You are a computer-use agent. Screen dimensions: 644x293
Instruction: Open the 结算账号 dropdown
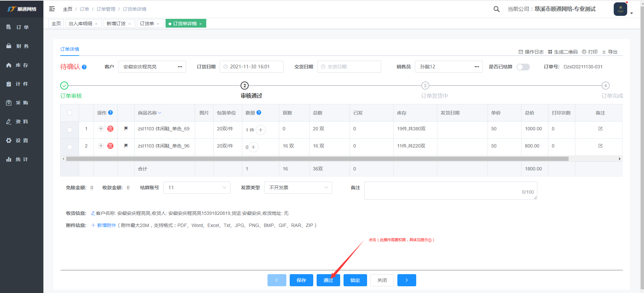click(197, 188)
